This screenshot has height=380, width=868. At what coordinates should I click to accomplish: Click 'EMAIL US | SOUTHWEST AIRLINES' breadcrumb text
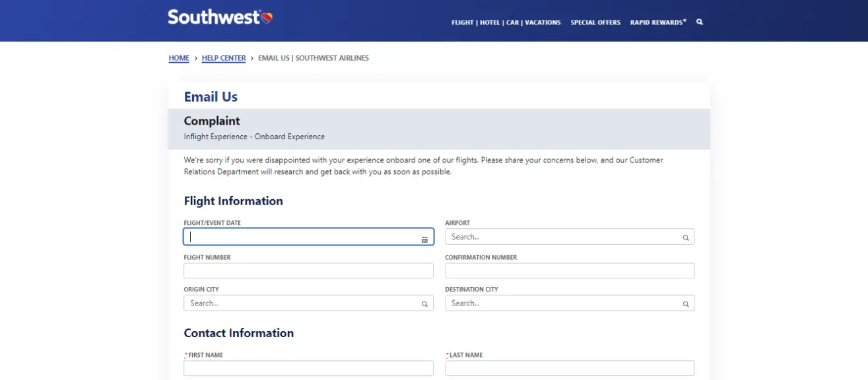tap(314, 58)
